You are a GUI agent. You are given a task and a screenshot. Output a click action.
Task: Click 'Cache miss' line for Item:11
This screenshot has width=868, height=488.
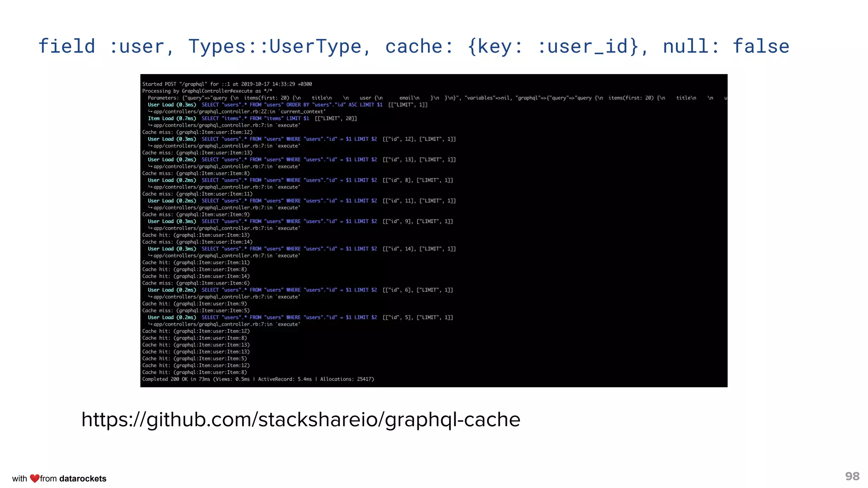198,194
